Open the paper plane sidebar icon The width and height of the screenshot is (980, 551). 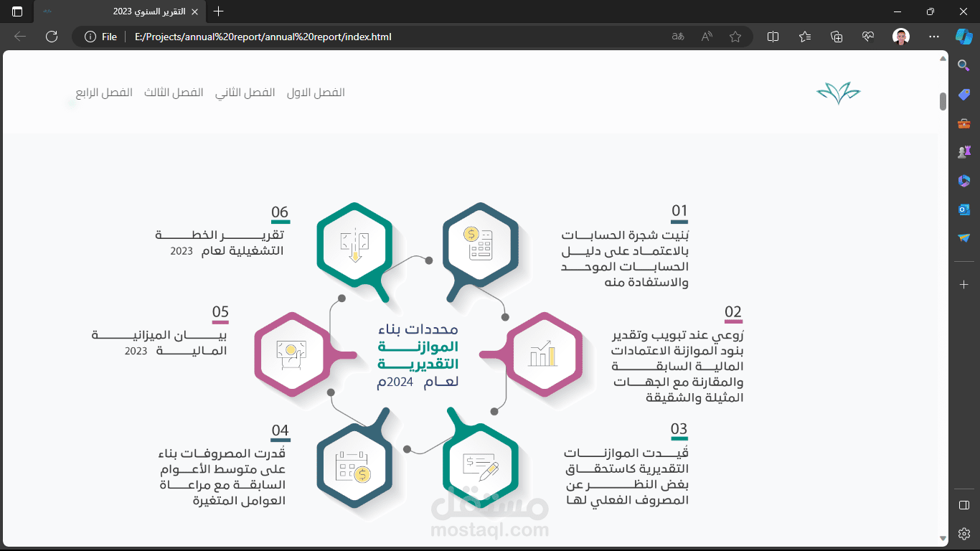pyautogui.click(x=964, y=237)
